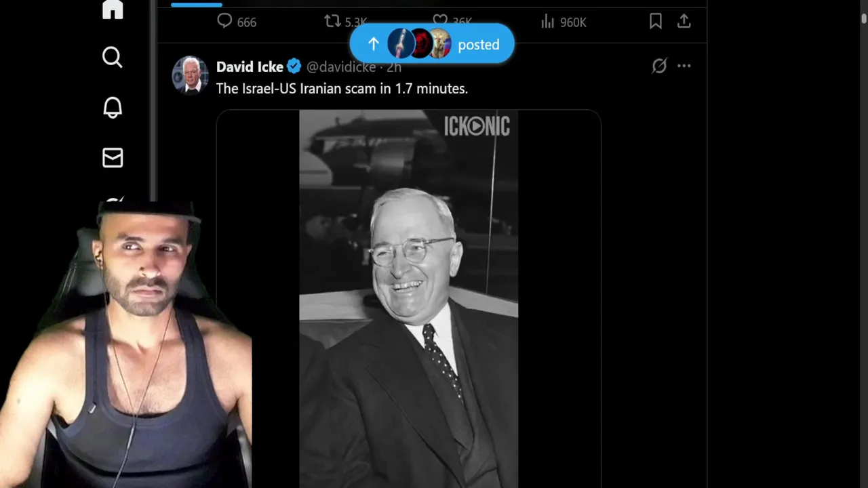This screenshot has width=868, height=488.
Task: Open the @davidicke handle link
Action: tap(341, 66)
